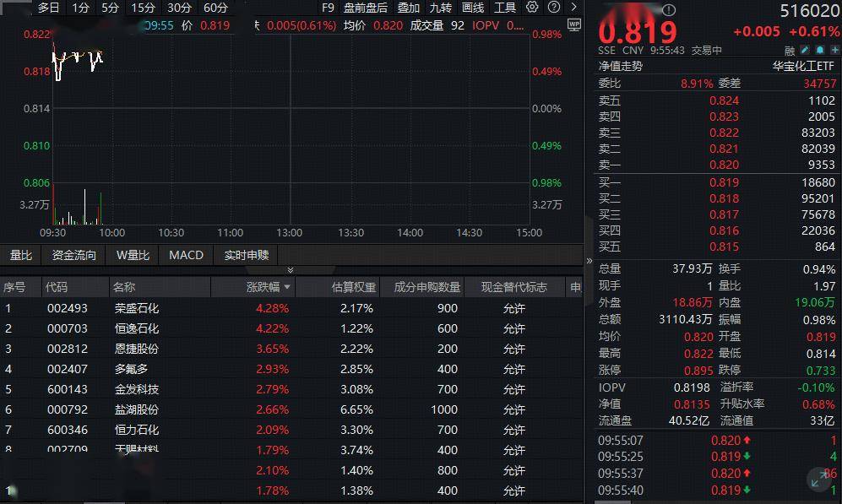Collapse the right panel with » arrow
Screen dimensions: 842x504
[x=589, y=261]
